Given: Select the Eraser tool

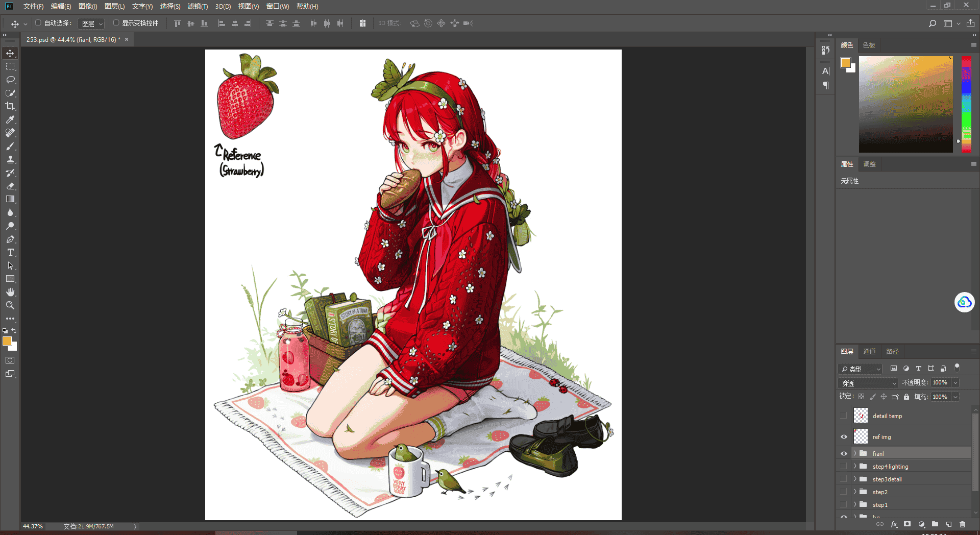Looking at the screenshot, I should (x=10, y=186).
